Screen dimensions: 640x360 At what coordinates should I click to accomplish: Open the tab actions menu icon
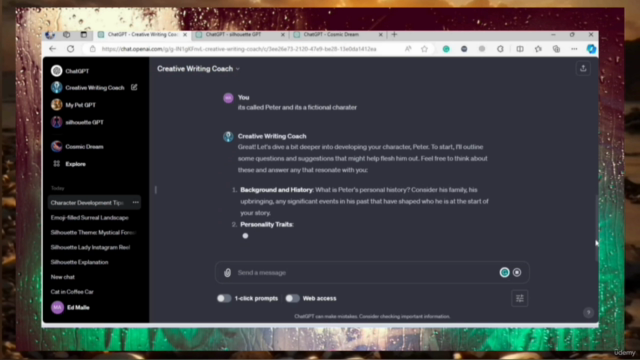click(x=84, y=35)
